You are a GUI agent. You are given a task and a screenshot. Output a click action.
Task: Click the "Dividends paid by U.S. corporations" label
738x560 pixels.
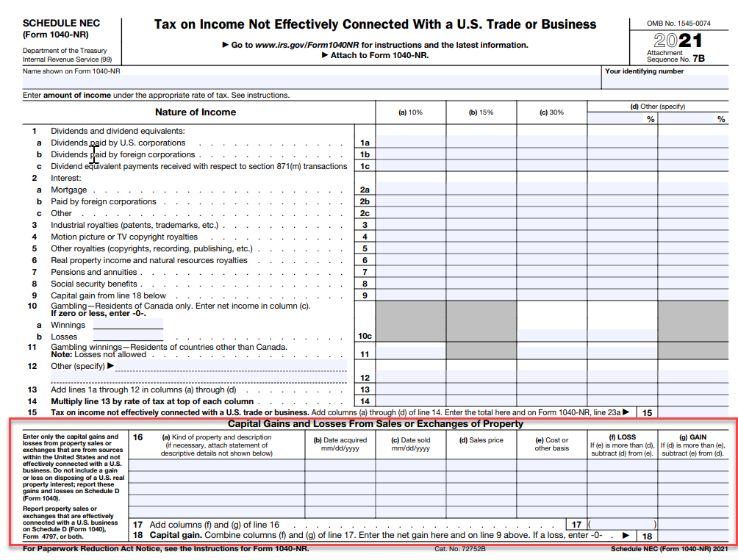click(x=118, y=143)
